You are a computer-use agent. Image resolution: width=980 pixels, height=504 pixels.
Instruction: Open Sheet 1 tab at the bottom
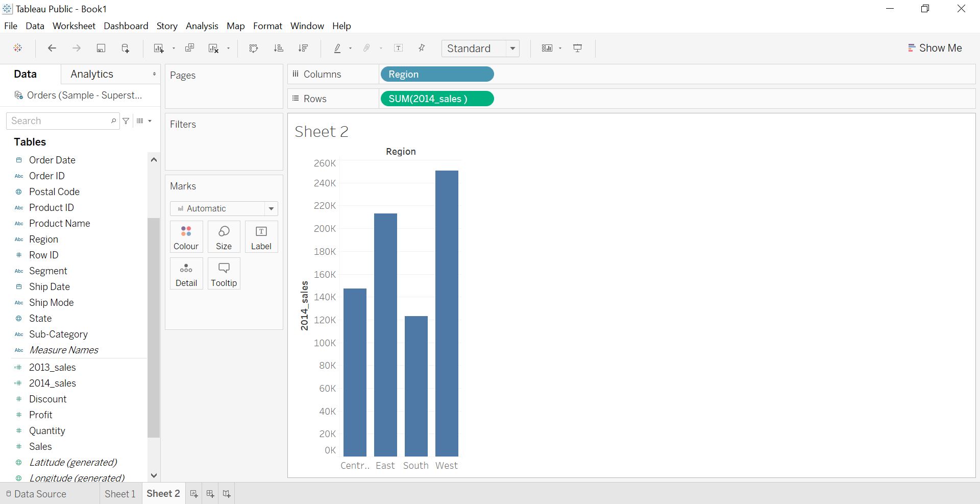pos(120,493)
